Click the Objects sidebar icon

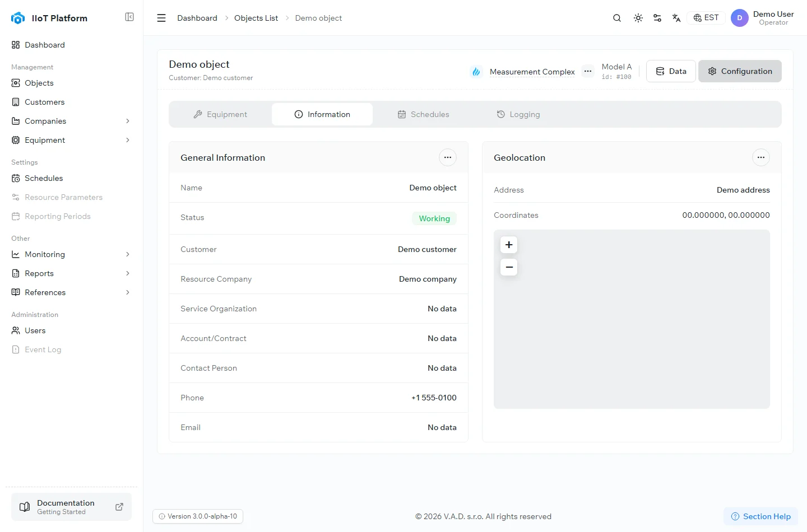click(x=16, y=83)
